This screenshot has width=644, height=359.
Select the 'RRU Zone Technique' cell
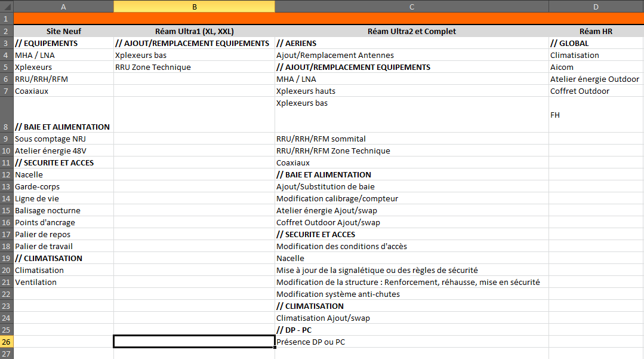click(193, 67)
